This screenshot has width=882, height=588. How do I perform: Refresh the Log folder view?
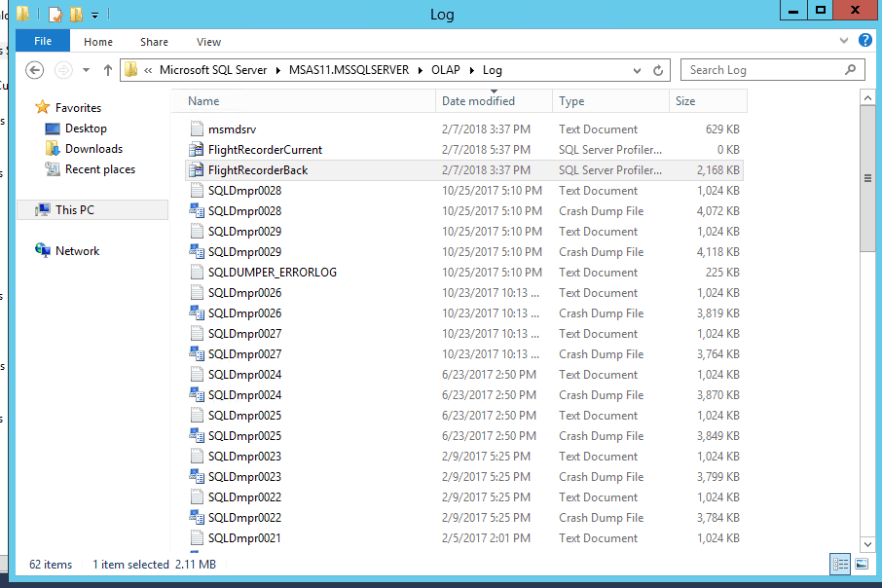658,70
